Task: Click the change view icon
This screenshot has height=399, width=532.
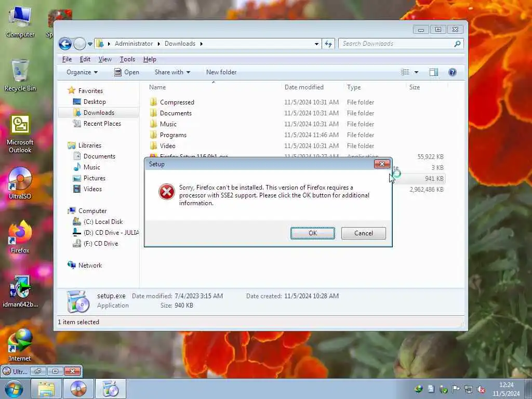Action: click(x=405, y=72)
